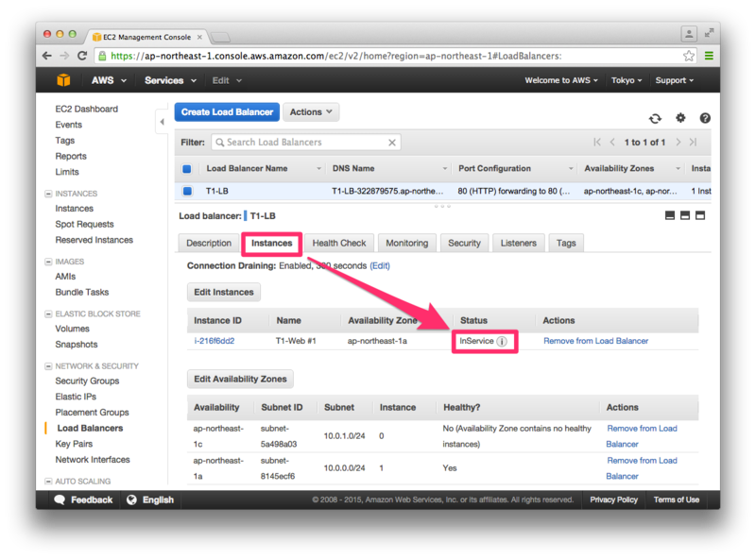
Task: Refresh the load balancer list
Action: (x=655, y=119)
